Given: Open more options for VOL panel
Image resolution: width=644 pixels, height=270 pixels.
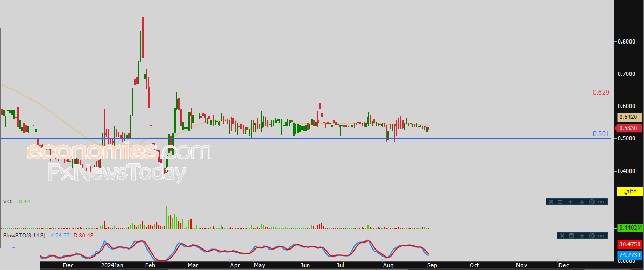Looking at the screenshot, I should (x=601, y=202).
